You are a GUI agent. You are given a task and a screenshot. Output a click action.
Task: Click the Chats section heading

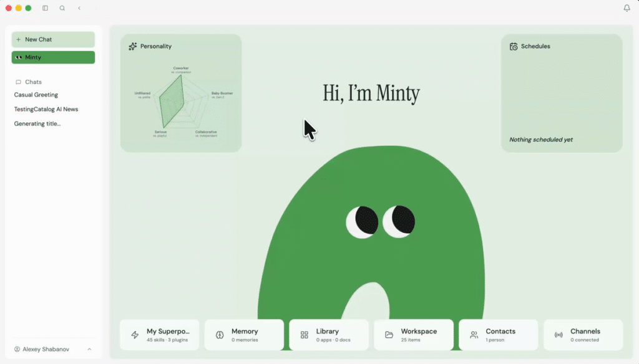33,82
